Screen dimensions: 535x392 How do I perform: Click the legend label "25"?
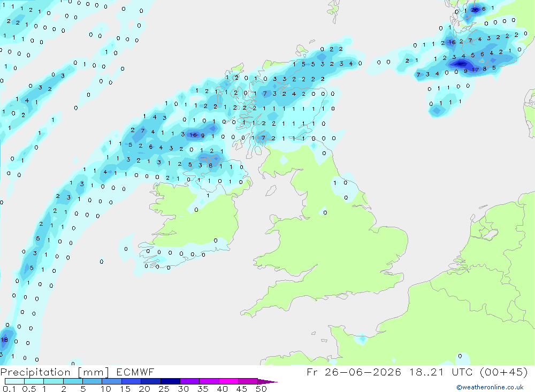click(164, 389)
